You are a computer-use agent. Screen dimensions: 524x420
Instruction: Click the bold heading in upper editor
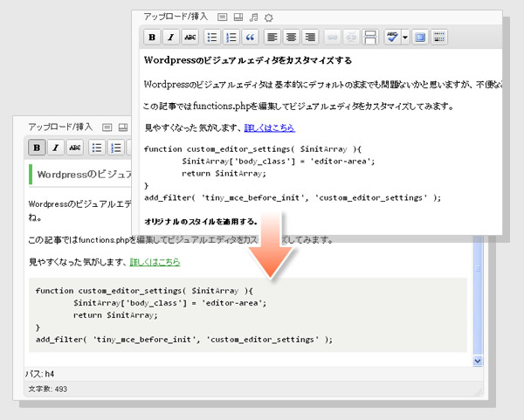[248, 60]
